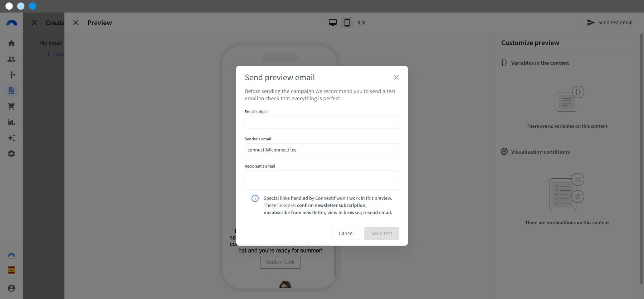
Task: Click the plus Add icon under My email
Action: pos(49,54)
